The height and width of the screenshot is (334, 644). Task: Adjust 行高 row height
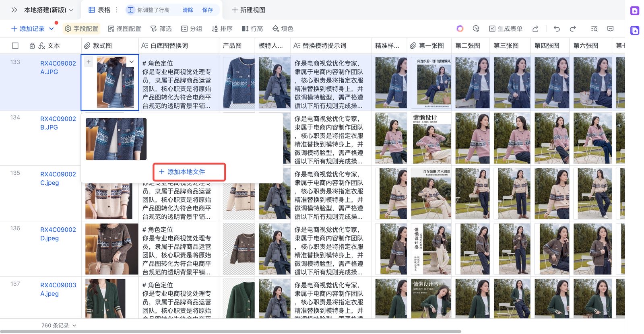(x=252, y=29)
